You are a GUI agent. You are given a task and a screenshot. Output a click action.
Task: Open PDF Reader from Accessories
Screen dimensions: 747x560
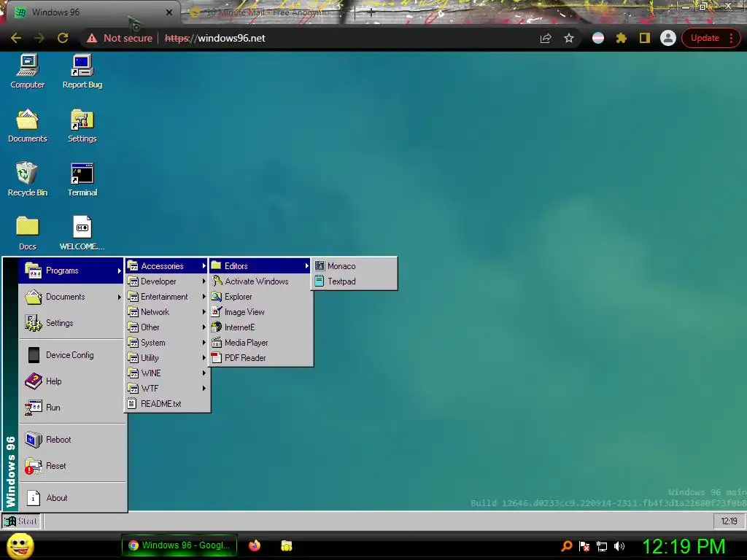(x=261, y=357)
